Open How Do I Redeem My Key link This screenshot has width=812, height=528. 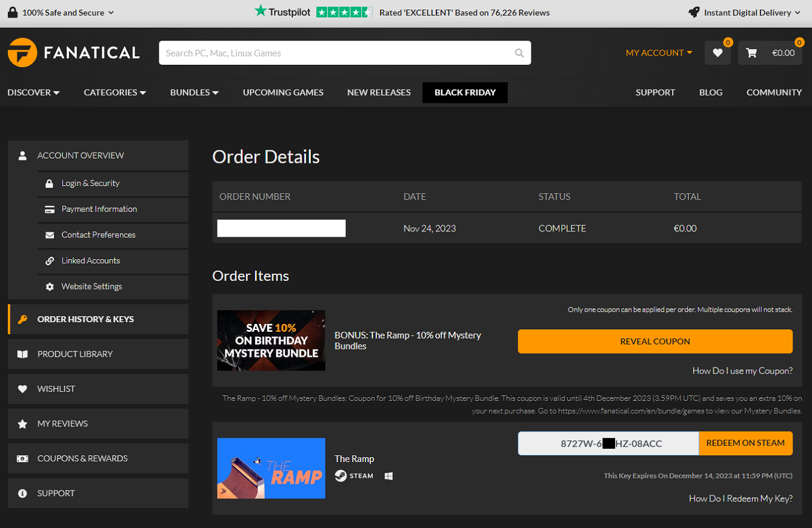pyautogui.click(x=740, y=498)
